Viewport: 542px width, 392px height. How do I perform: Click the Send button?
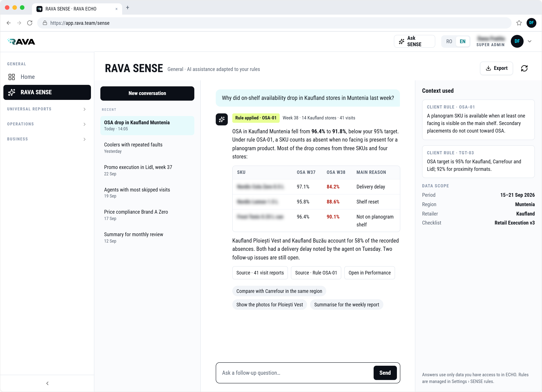[385, 373]
